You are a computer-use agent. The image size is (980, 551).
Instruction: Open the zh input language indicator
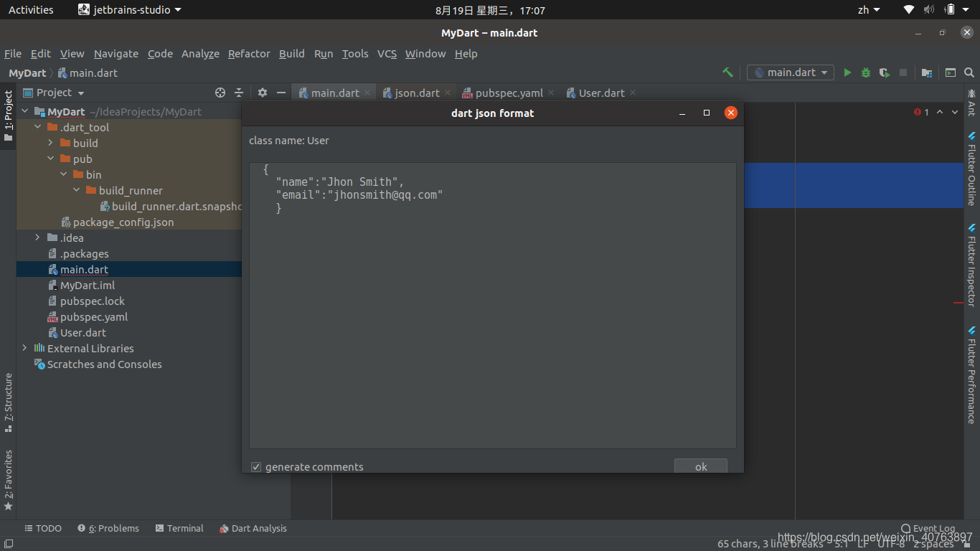[x=868, y=10]
